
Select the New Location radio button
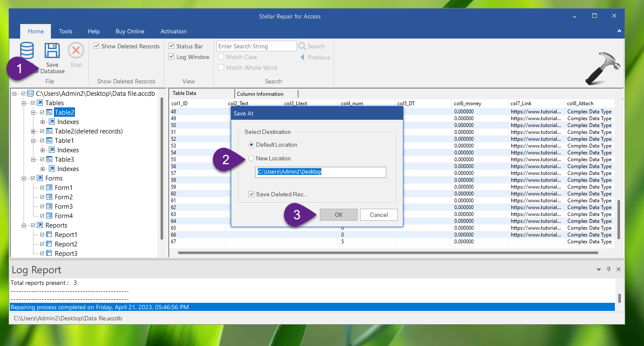[x=251, y=158]
